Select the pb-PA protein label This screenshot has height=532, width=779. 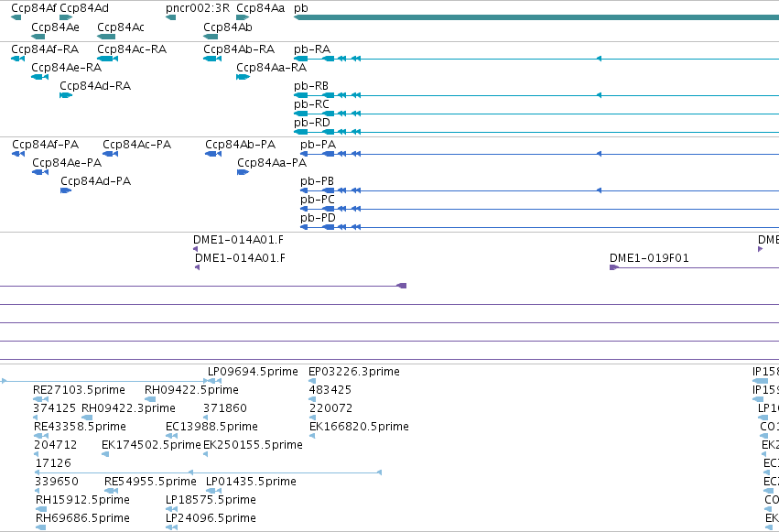(318, 145)
